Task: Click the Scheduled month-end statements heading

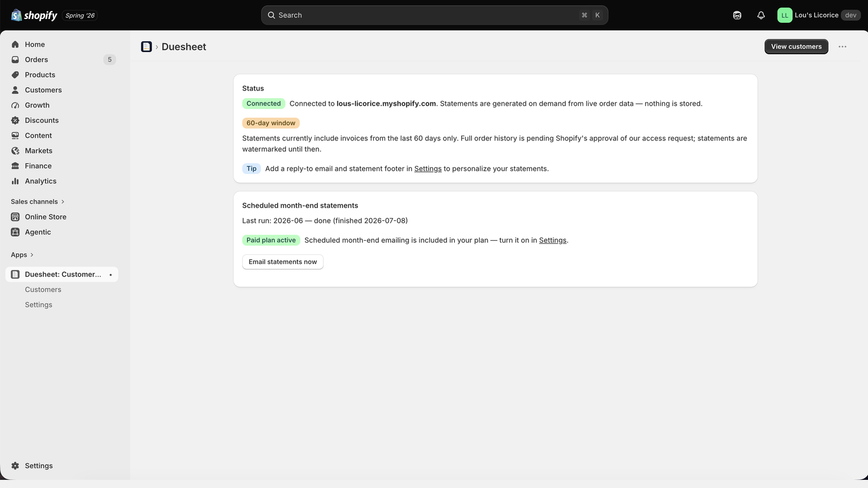Action: (x=300, y=206)
